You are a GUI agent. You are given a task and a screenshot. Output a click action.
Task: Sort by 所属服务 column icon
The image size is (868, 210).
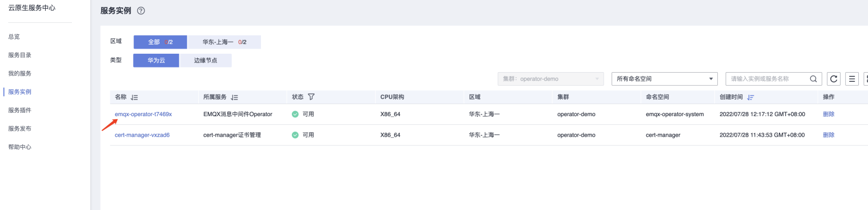tap(235, 97)
